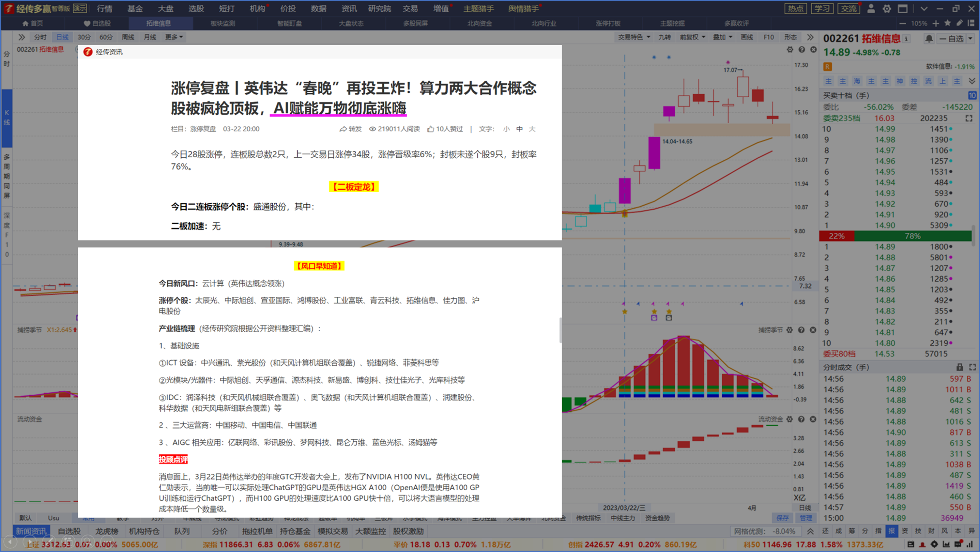980x552 pixels.
Task: Click the 10 档 level toggle badge
Action: (972, 95)
